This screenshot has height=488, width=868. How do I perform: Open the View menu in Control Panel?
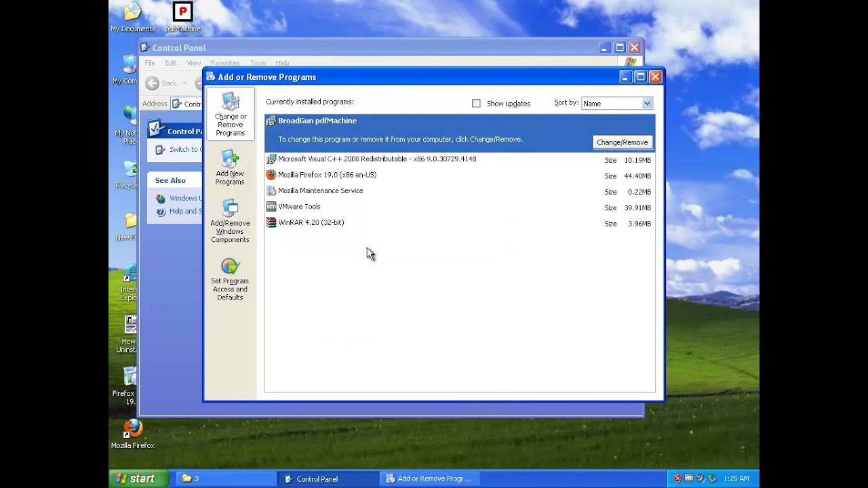pos(193,63)
